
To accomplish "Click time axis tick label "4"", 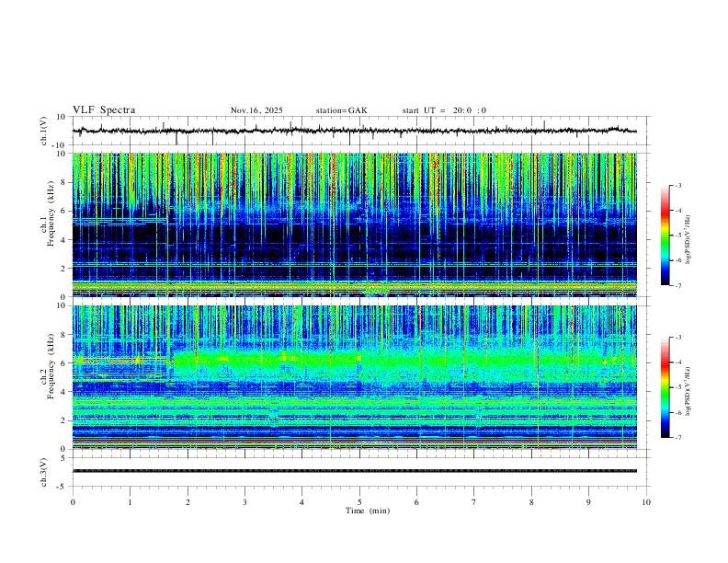I will [301, 502].
